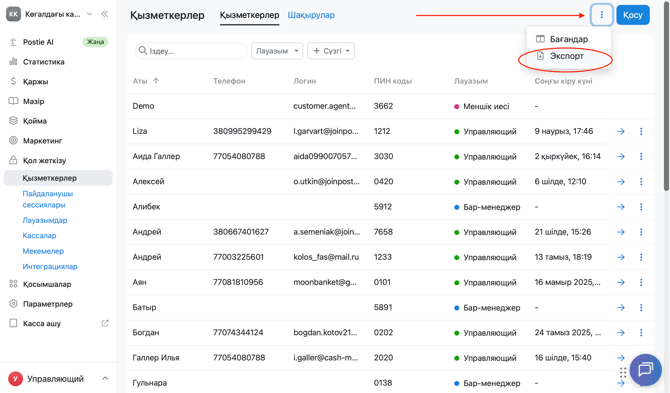The image size is (670, 393).
Task: Open Алибек's row arrow
Action: (x=621, y=207)
